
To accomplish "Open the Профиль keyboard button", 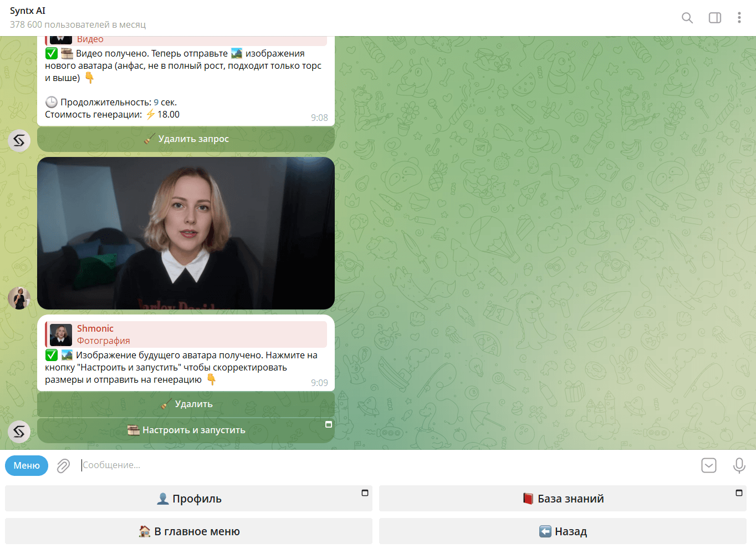I will (x=188, y=499).
